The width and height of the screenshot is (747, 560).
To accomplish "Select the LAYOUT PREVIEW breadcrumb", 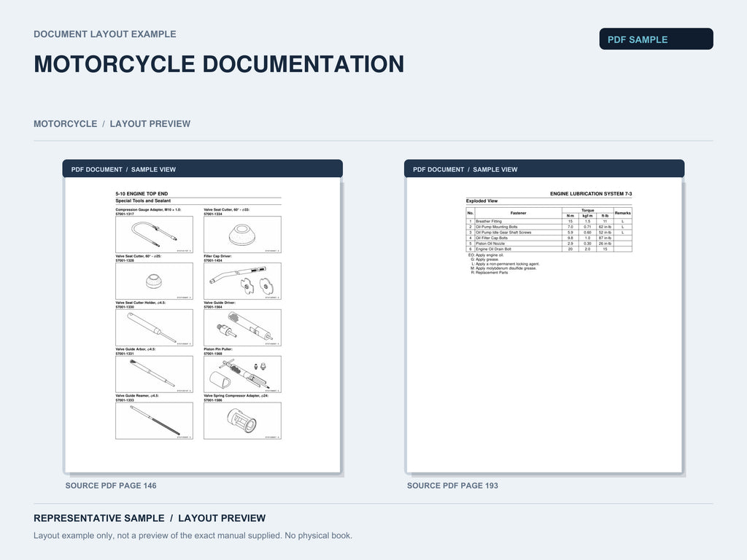I will [150, 124].
